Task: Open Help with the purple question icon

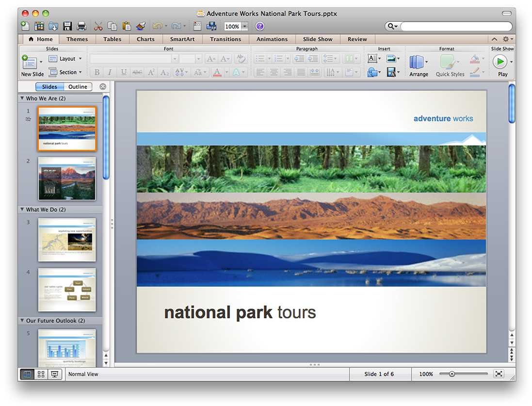Action: point(259,26)
